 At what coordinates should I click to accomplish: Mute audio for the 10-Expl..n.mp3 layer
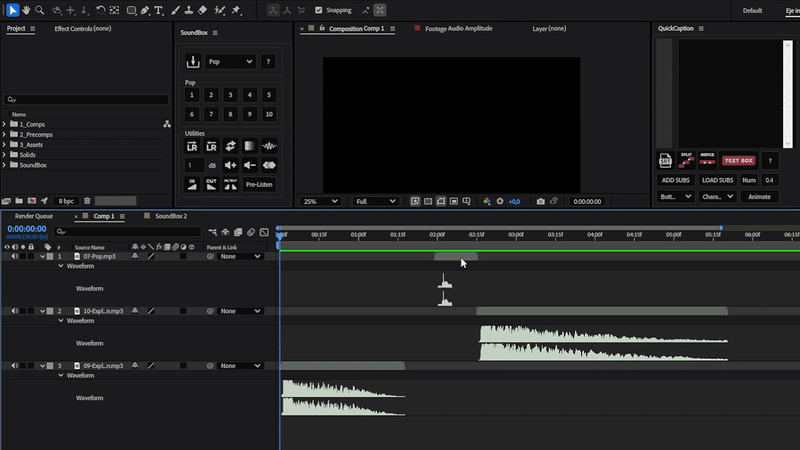pyautogui.click(x=15, y=311)
